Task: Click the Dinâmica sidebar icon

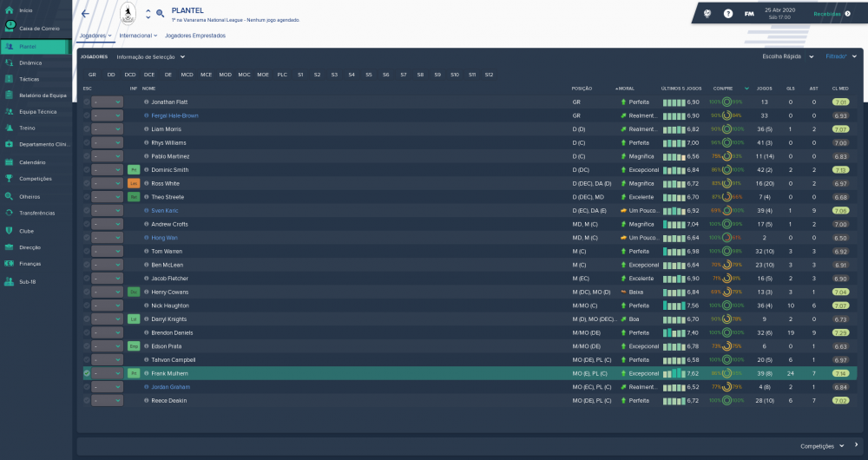Action: pos(9,62)
